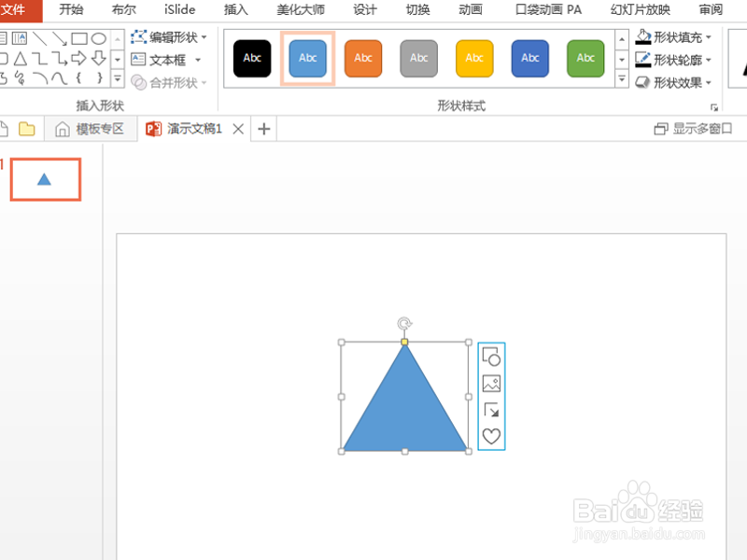The height and width of the screenshot is (560, 747).
Task: Click the 编辑形状 edit shape icon
Action: click(x=138, y=36)
